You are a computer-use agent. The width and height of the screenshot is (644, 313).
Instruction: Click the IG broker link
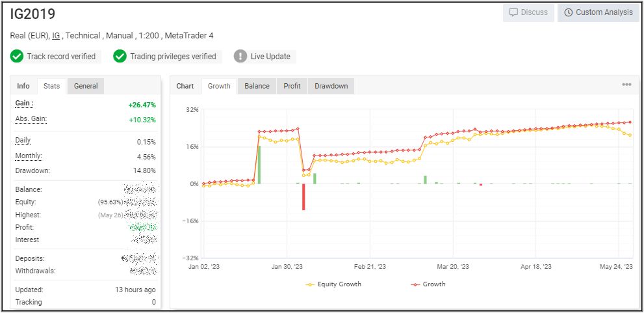(x=56, y=36)
